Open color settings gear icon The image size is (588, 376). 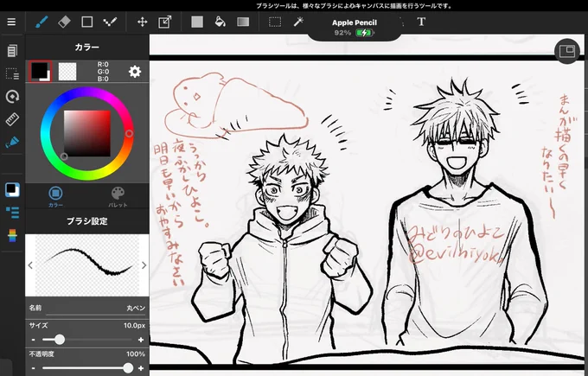coord(135,72)
